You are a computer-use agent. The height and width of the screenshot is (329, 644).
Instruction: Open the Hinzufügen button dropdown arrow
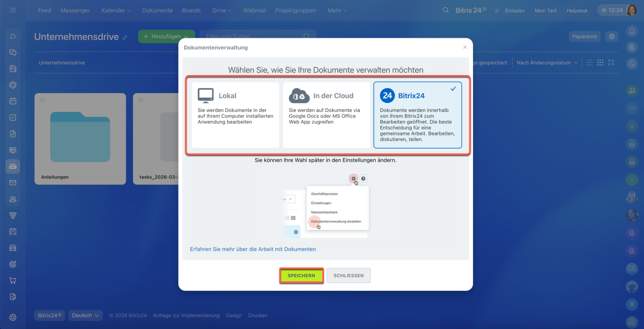pos(187,36)
